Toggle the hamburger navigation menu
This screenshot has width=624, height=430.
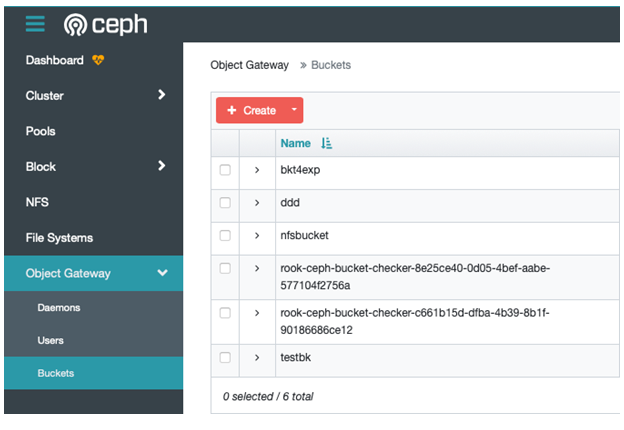click(35, 23)
